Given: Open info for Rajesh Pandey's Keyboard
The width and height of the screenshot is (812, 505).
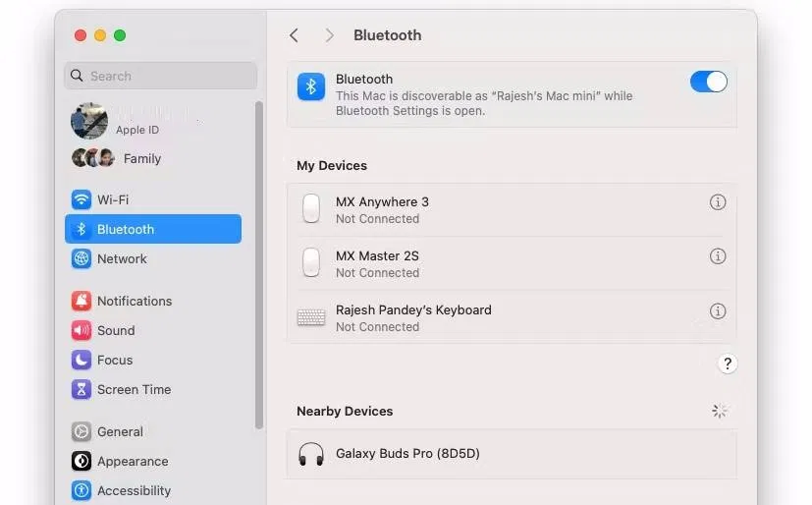Looking at the screenshot, I should tap(717, 310).
